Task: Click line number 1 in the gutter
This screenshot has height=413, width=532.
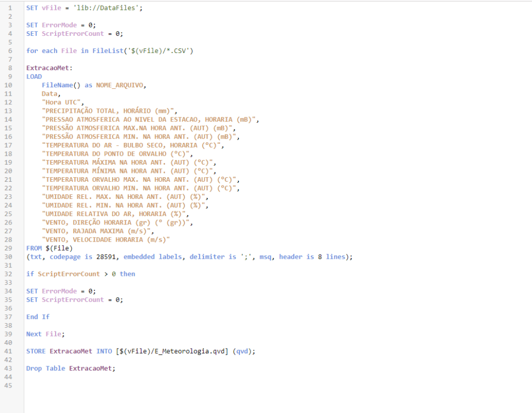Action: coord(10,8)
